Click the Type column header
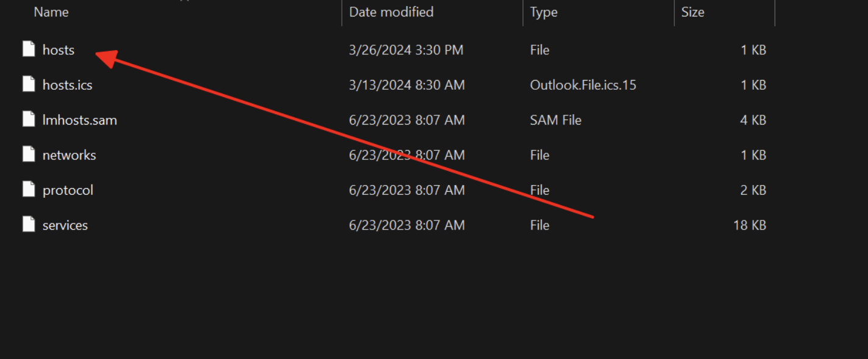Image resolution: width=868 pixels, height=359 pixels. pos(543,12)
